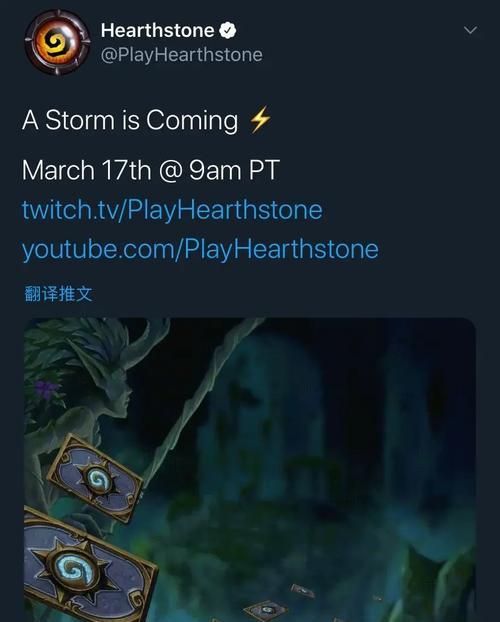Select the "March 17th @ 9am PT" line
Image resolution: width=500 pixels, height=622 pixels.
point(151,170)
